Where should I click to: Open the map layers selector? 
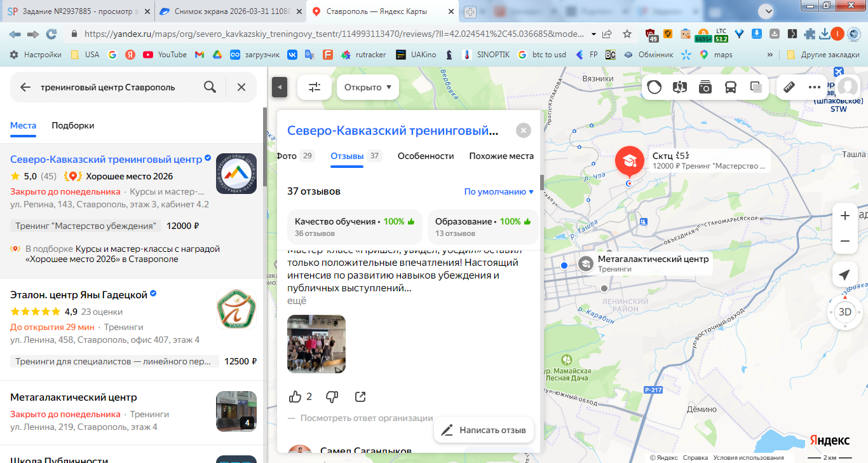pyautogui.click(x=756, y=87)
